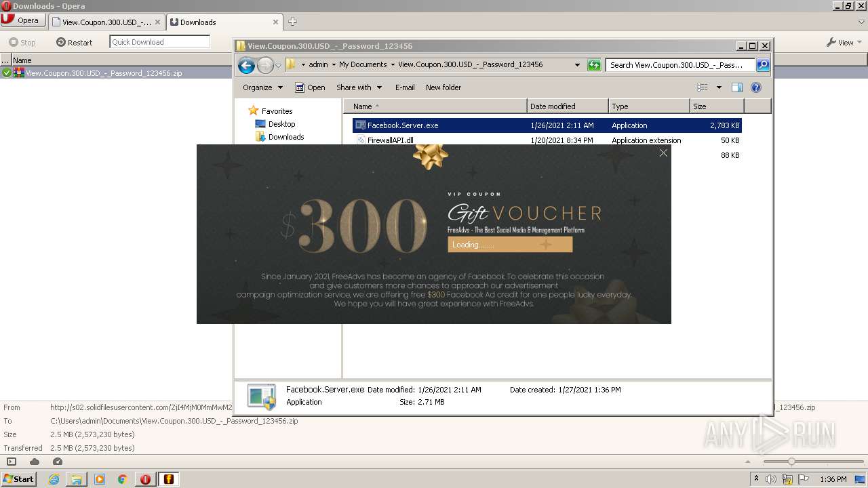Open a new Opera tab

[x=292, y=22]
